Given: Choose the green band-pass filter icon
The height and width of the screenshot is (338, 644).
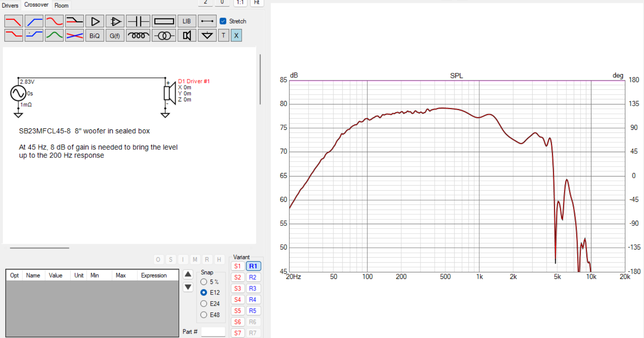Looking at the screenshot, I should coord(54,35).
